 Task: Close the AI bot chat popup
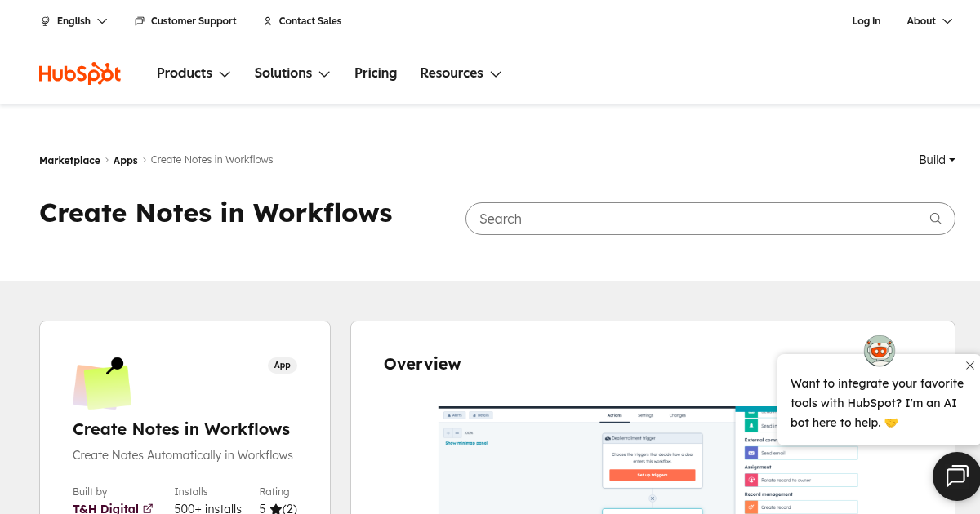pyautogui.click(x=969, y=366)
